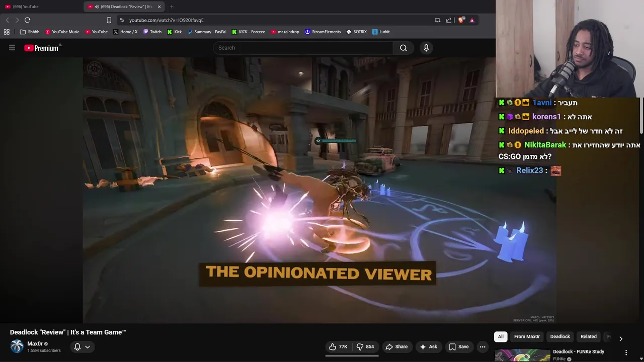The width and height of the screenshot is (644, 362).
Task: Open the apps grid in bookmarks bar
Action: 7,32
